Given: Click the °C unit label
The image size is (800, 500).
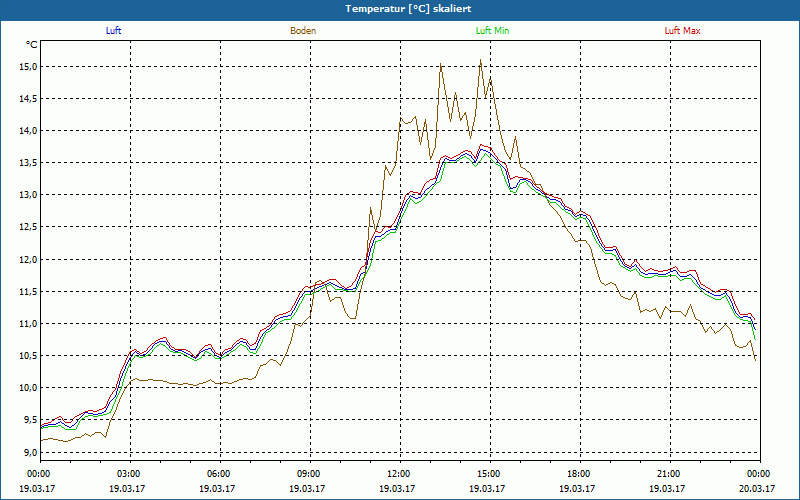Looking at the screenshot, I should [32, 45].
